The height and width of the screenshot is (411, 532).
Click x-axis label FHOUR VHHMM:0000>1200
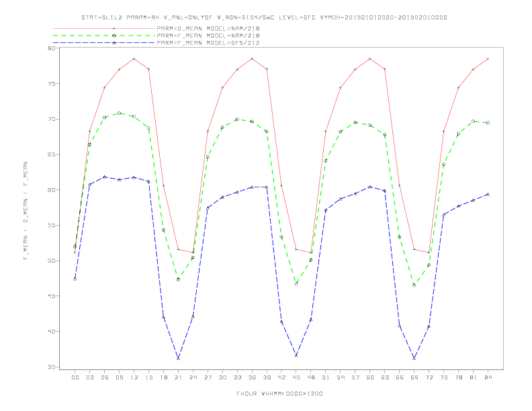pyautogui.click(x=279, y=394)
